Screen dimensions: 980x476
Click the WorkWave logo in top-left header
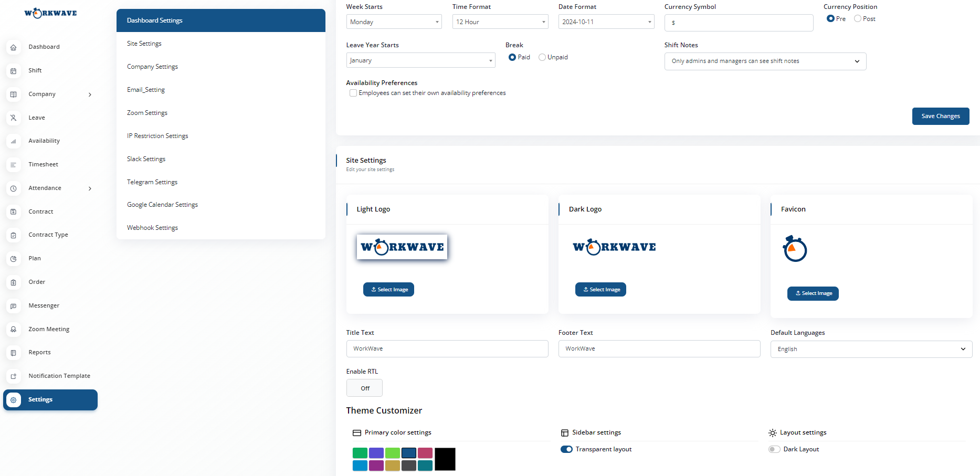pos(50,13)
